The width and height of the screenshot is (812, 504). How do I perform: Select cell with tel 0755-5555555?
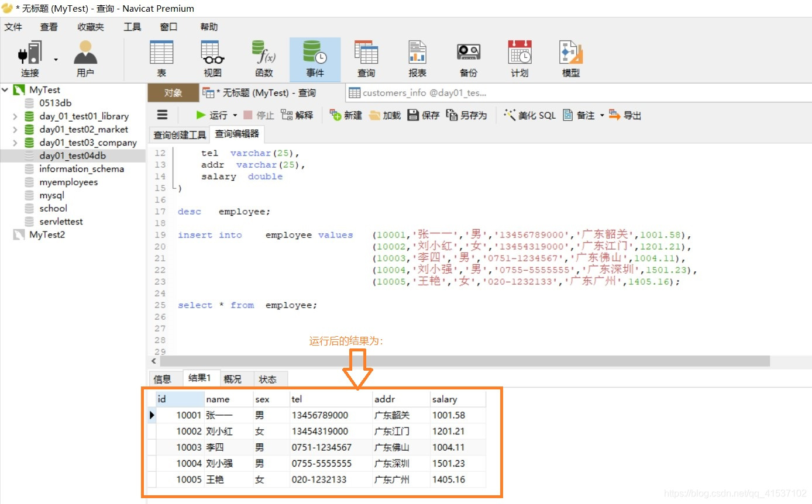[x=331, y=464]
